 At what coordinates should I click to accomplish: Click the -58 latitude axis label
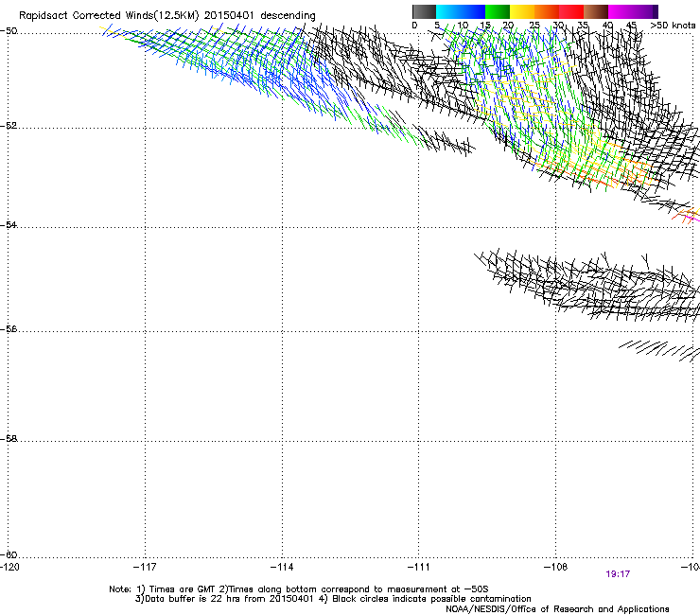(9, 439)
